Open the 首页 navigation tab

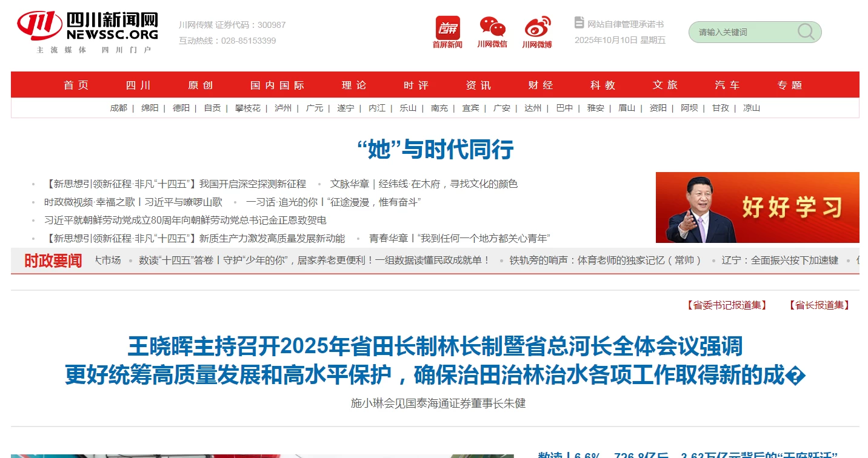tap(76, 85)
